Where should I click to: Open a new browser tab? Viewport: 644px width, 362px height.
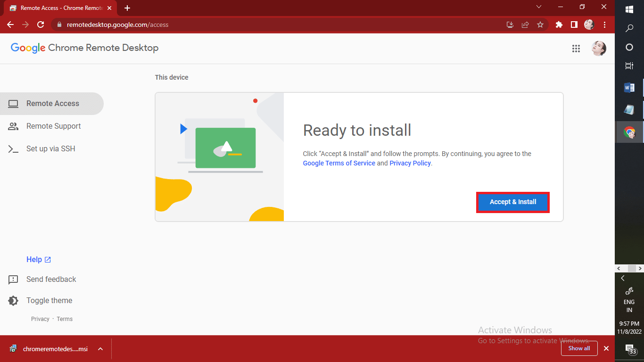click(x=127, y=8)
